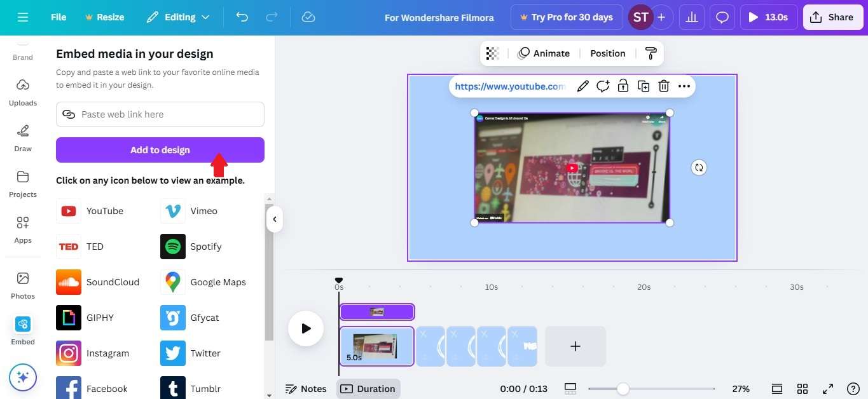Open the Magic assistant sparkle button

tap(23, 377)
